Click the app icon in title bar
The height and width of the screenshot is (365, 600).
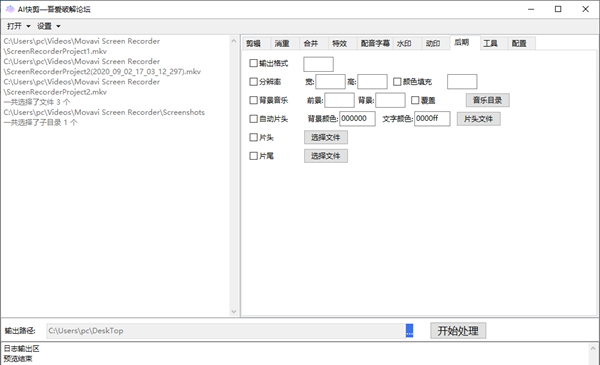click(x=9, y=9)
